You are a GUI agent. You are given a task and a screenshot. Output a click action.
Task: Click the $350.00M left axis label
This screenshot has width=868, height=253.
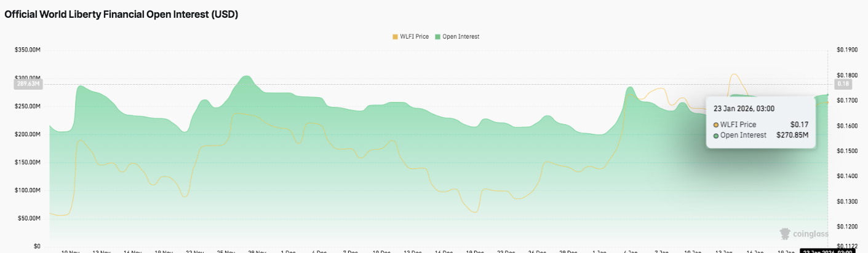(28, 50)
